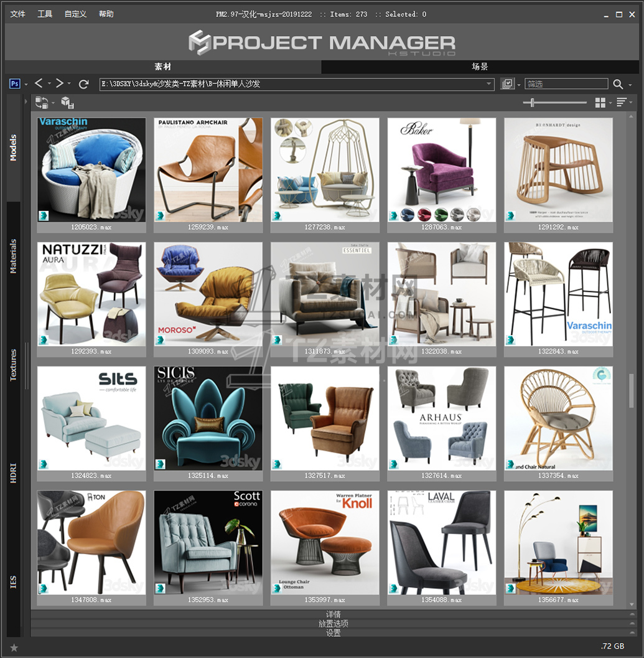Open the 自定义 menu
The height and width of the screenshot is (658, 644).
(x=75, y=14)
